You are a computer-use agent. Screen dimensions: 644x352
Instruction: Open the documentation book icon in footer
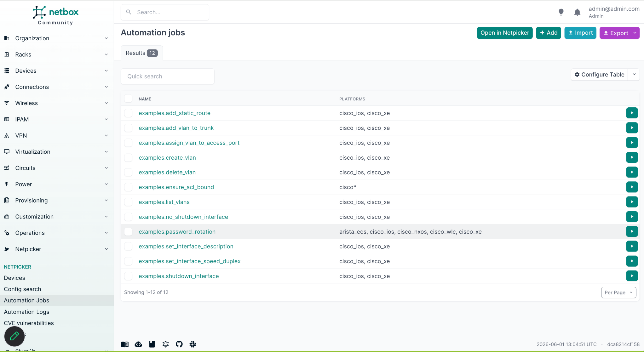click(x=125, y=344)
